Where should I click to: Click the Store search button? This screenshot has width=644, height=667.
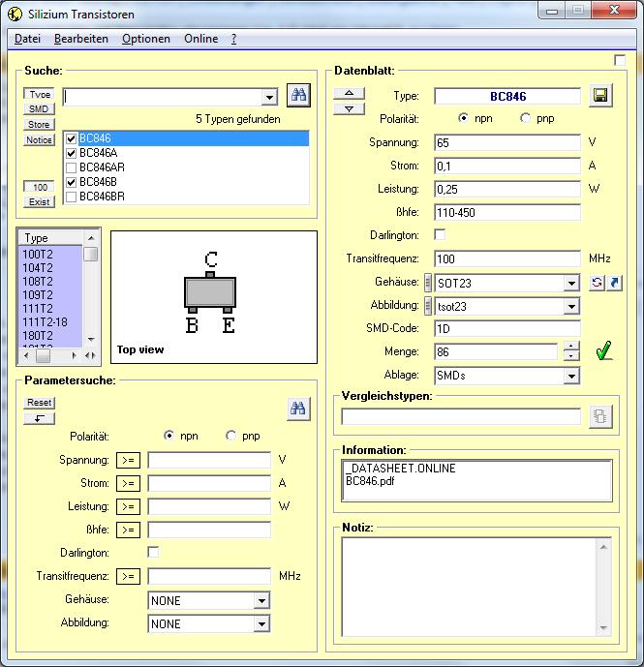point(39,125)
